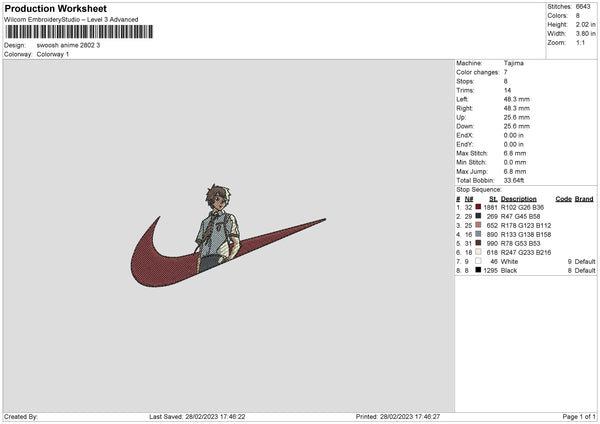Viewport: 600px width, 424px height.
Task: Click the Code column header
Action: click(563, 199)
